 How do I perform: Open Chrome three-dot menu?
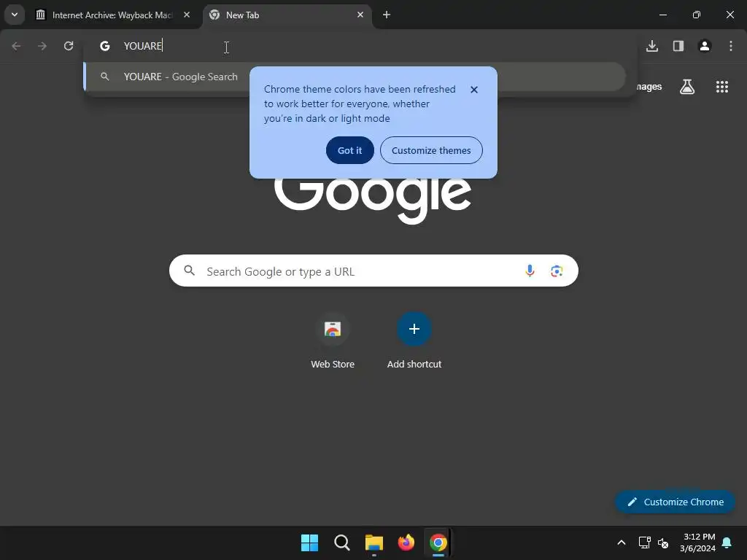[x=731, y=46]
